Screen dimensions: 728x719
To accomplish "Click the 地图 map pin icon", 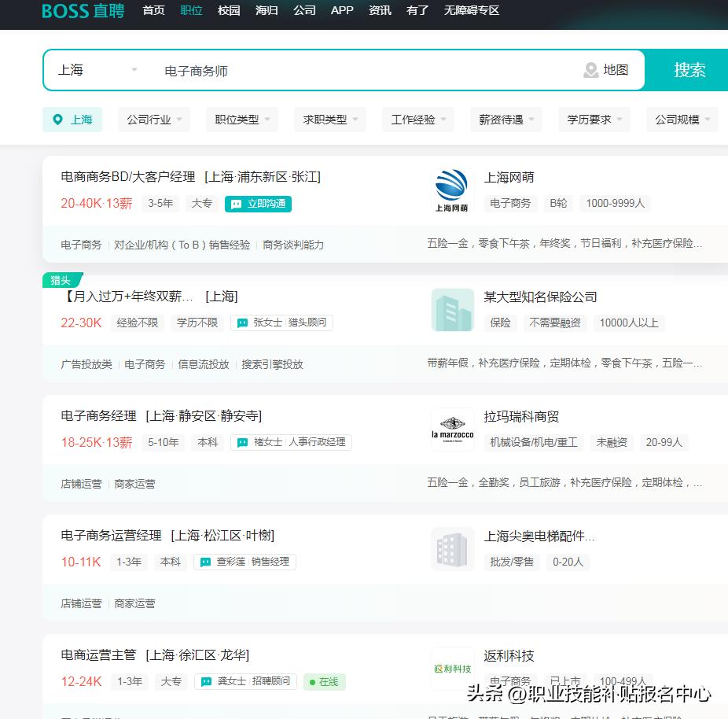I will coord(590,70).
